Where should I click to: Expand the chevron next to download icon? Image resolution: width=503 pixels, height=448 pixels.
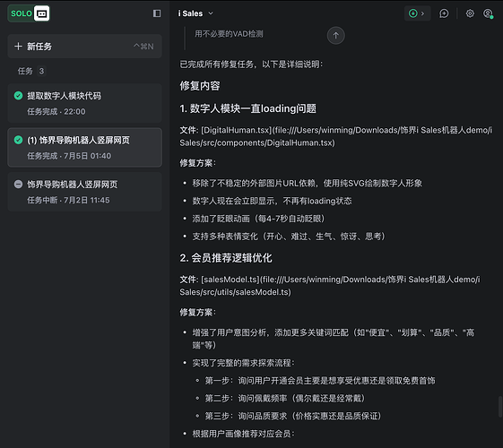pyautogui.click(x=423, y=13)
